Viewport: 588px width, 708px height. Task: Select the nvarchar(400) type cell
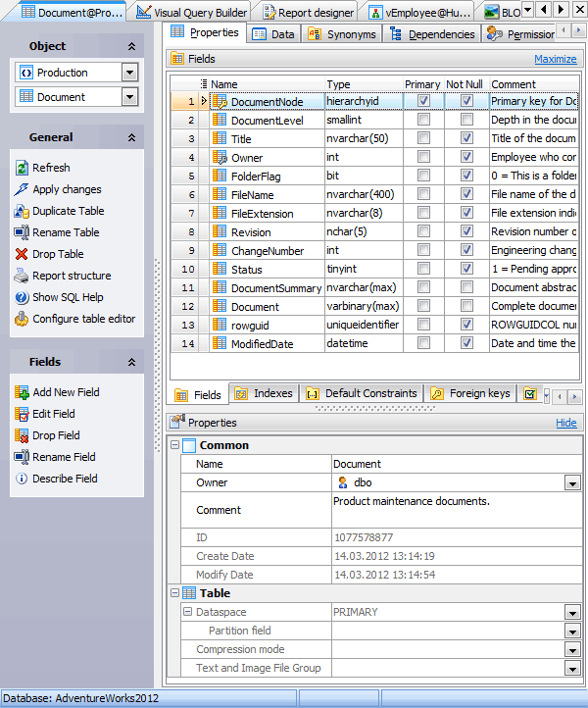364,194
